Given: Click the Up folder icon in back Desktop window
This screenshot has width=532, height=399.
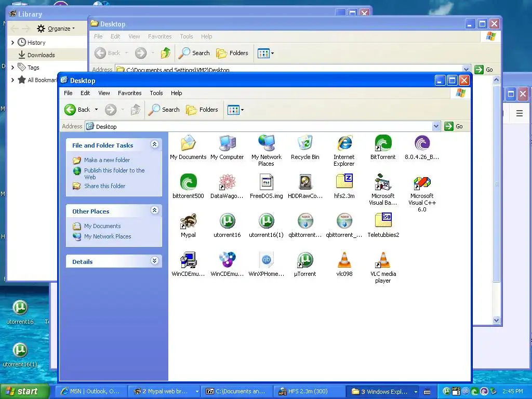Looking at the screenshot, I should [x=166, y=53].
